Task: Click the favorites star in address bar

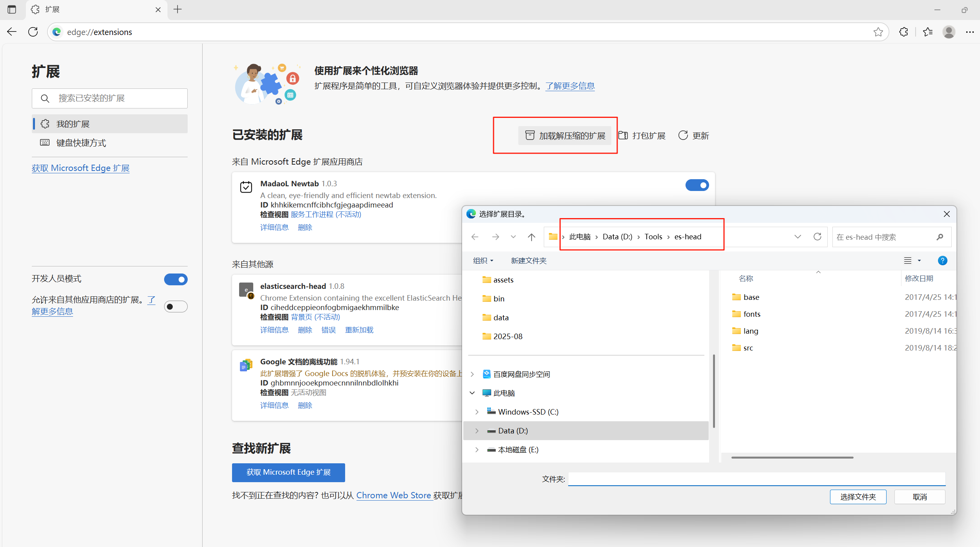Action: [x=878, y=32]
